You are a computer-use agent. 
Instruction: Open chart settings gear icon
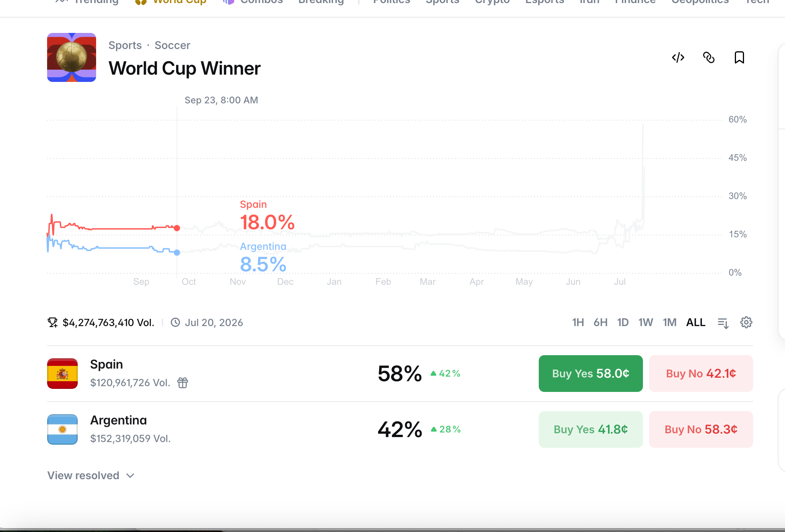coord(746,322)
